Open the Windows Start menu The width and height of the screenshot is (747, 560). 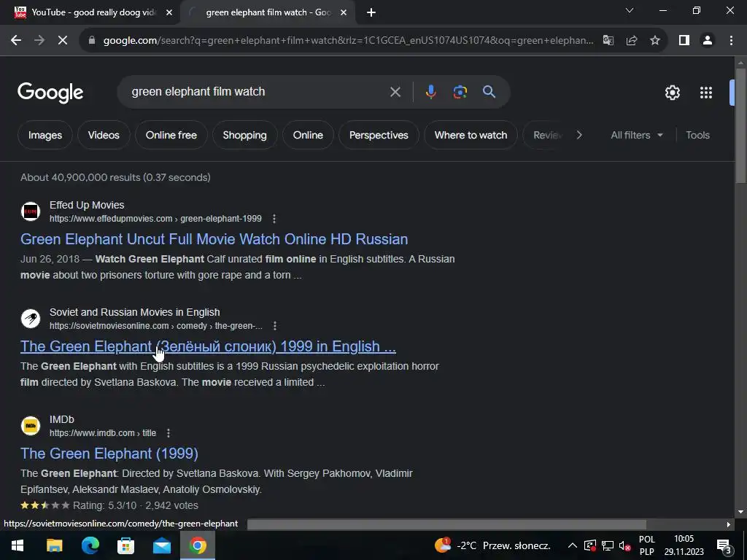click(x=18, y=545)
